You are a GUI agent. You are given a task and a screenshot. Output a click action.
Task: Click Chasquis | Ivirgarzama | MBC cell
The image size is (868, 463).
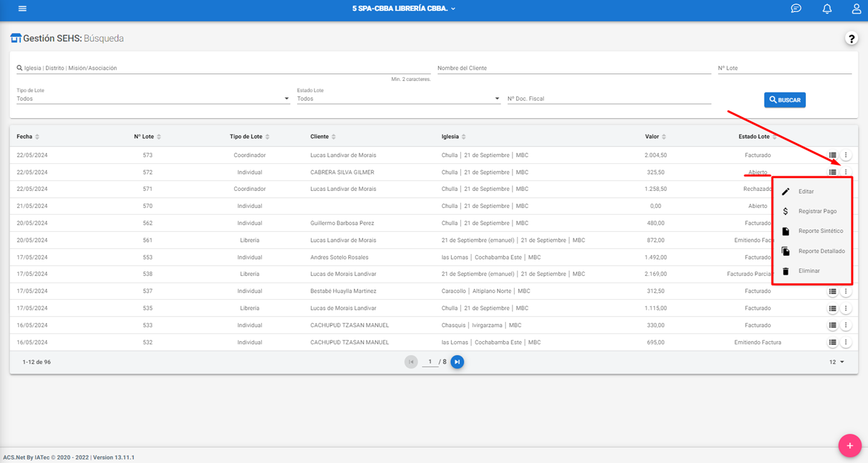coord(482,325)
